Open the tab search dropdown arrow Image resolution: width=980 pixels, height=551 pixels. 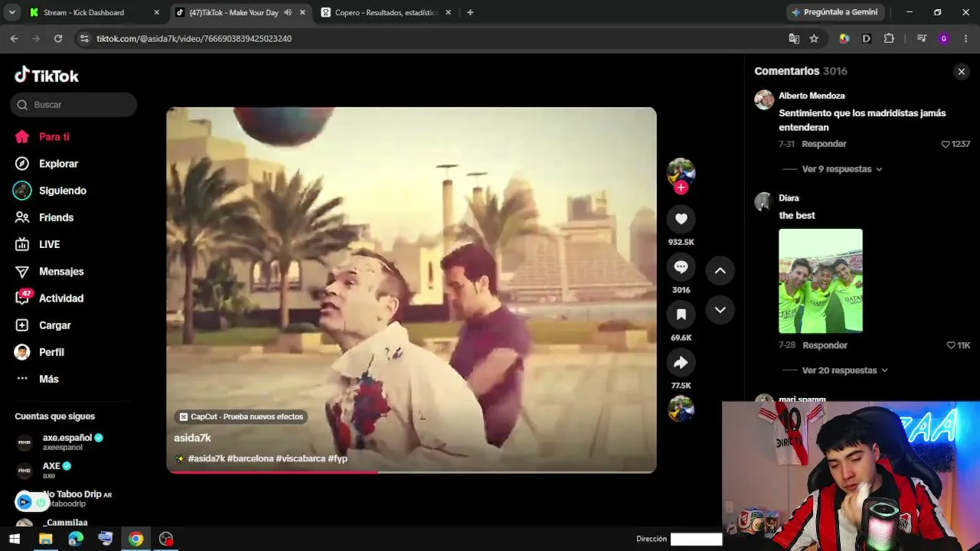tap(11, 12)
